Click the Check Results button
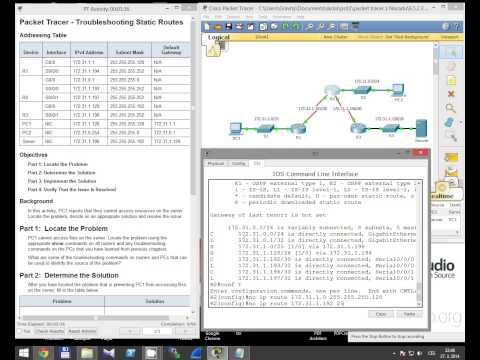This screenshot has width=480, height=360. pos(50,331)
